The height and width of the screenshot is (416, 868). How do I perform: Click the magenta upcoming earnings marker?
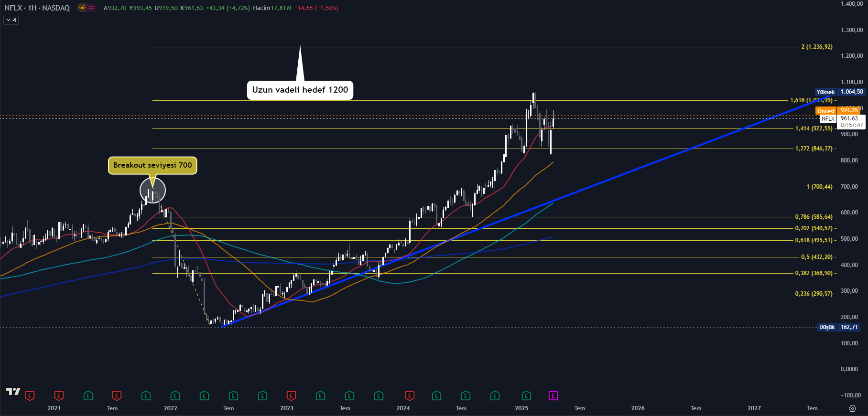(x=553, y=395)
